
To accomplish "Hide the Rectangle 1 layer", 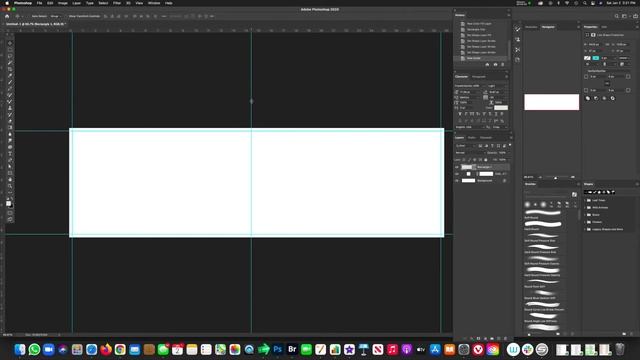I will [x=457, y=167].
